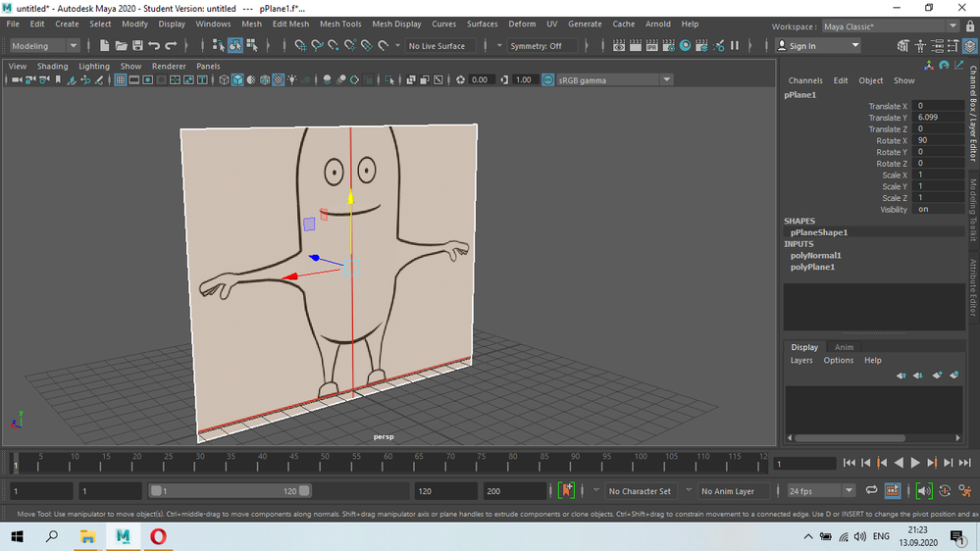The height and width of the screenshot is (551, 980).
Task: Switch to the Anim layer tab
Action: tap(844, 347)
